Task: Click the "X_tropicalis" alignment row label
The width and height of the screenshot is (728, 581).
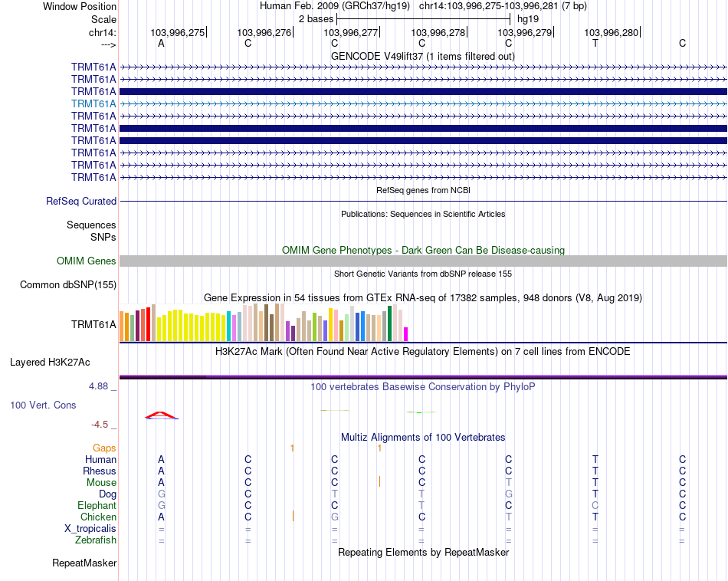Action: point(90,529)
